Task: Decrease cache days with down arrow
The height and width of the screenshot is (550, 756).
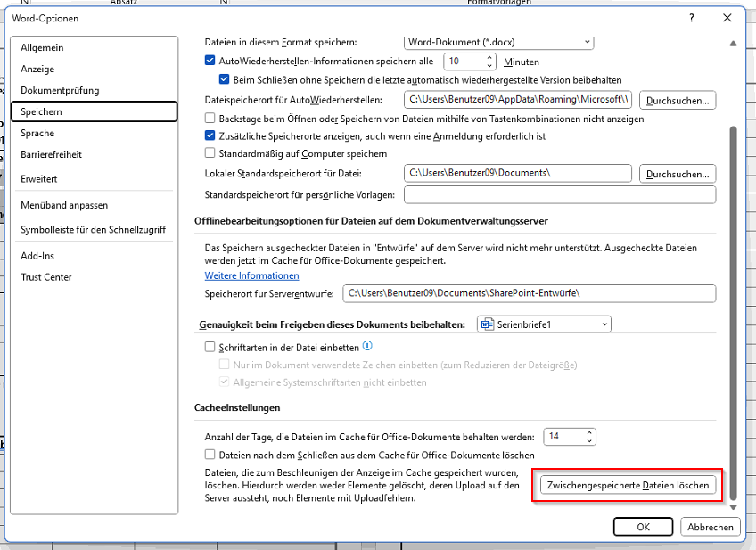Action: [588, 440]
